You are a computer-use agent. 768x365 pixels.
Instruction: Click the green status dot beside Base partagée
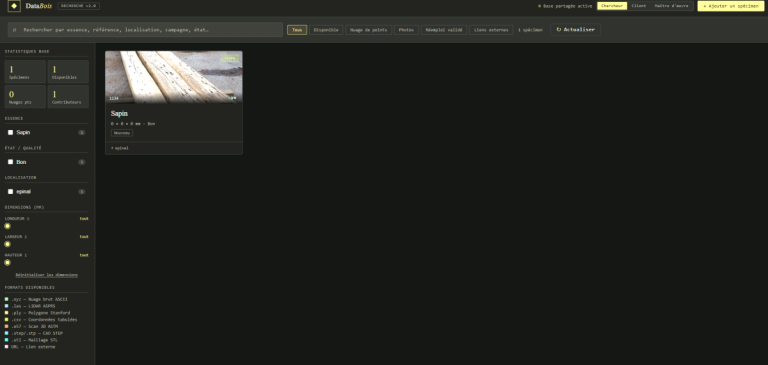pos(539,6)
